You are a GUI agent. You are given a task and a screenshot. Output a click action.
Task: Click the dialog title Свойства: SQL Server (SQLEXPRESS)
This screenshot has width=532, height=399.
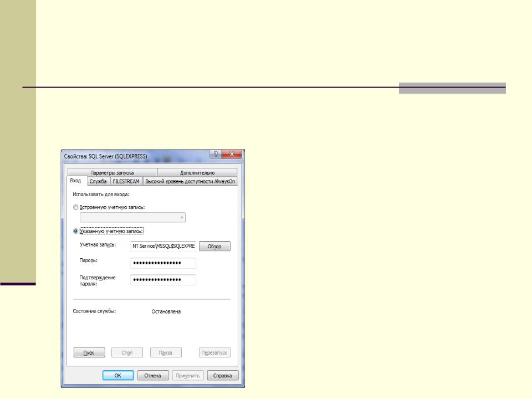[105, 156]
